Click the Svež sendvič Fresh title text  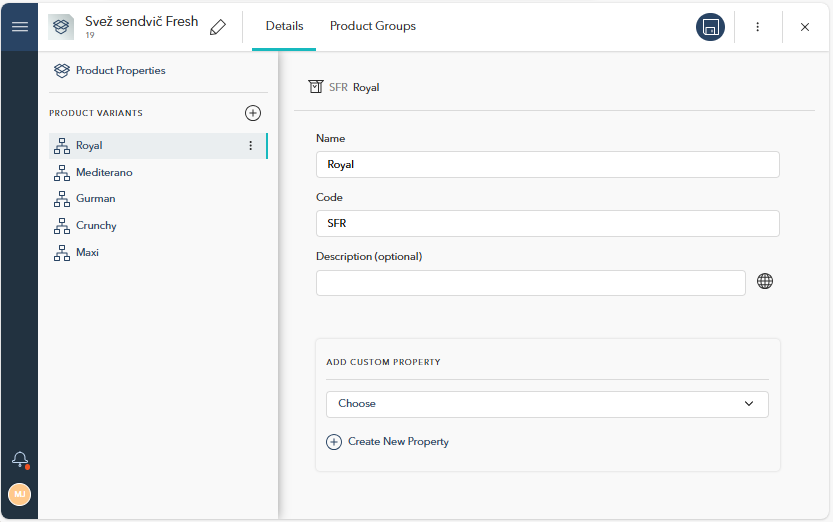[x=141, y=21]
